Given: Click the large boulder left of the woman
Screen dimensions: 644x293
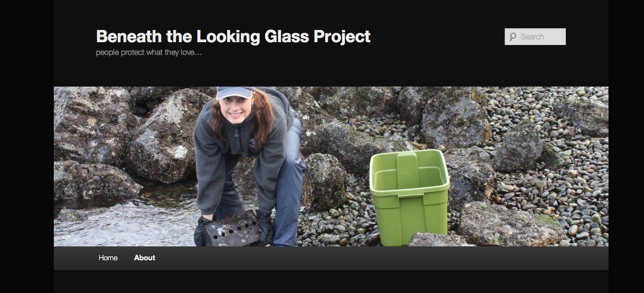Looking at the screenshot, I should [x=161, y=139].
